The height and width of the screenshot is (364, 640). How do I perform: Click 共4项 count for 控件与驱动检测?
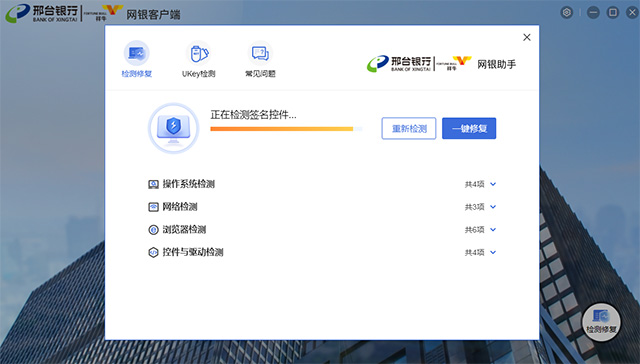474,253
